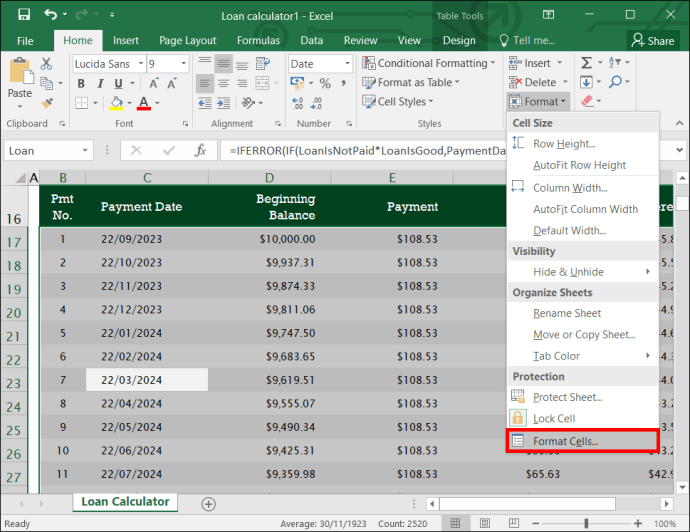690x532 pixels.
Task: Open Conditional Formatting button
Action: (429, 63)
